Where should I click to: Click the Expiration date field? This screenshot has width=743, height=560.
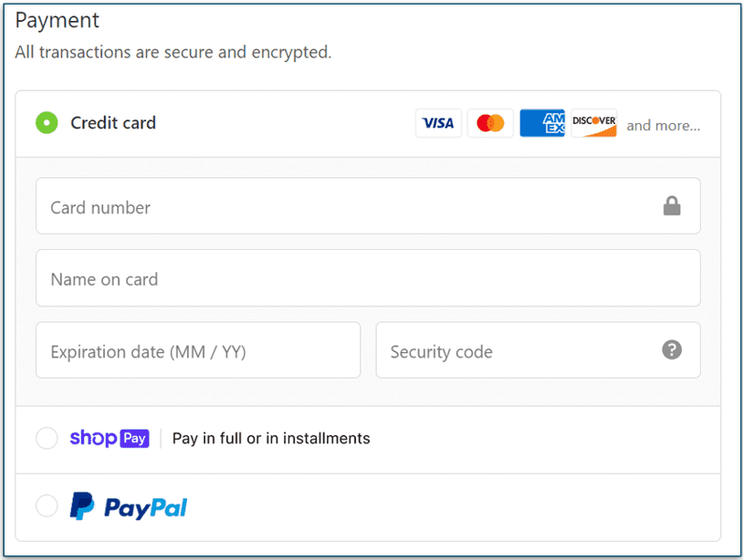pyautogui.click(x=197, y=350)
